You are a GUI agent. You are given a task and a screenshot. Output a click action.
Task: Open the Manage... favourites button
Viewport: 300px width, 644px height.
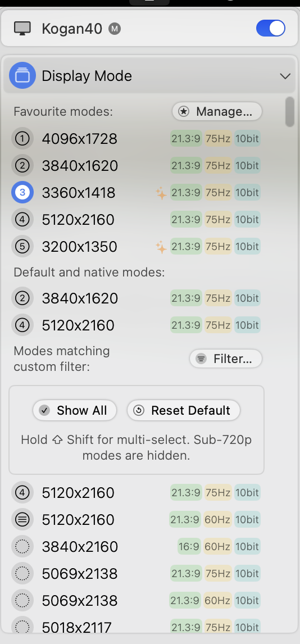tap(217, 111)
